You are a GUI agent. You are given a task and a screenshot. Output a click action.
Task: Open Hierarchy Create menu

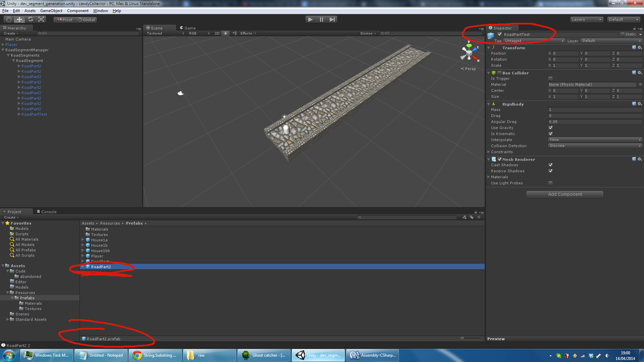11,34
